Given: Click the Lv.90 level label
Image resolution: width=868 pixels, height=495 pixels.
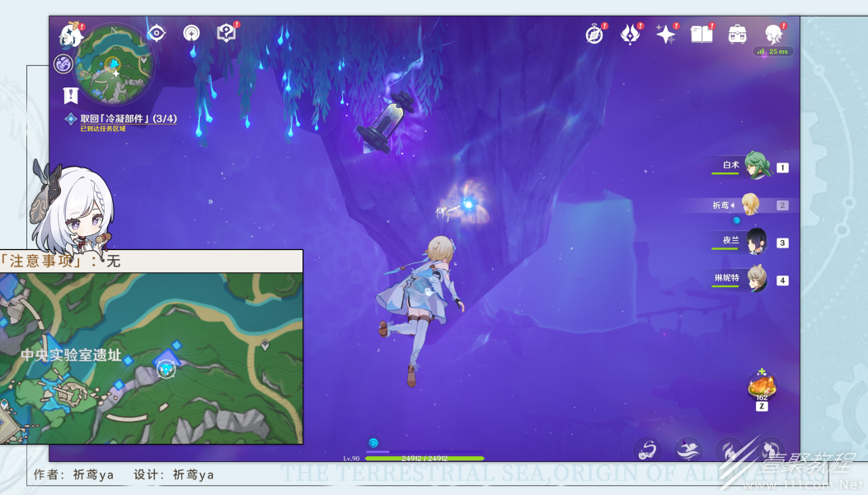Looking at the screenshot, I should pos(351,459).
